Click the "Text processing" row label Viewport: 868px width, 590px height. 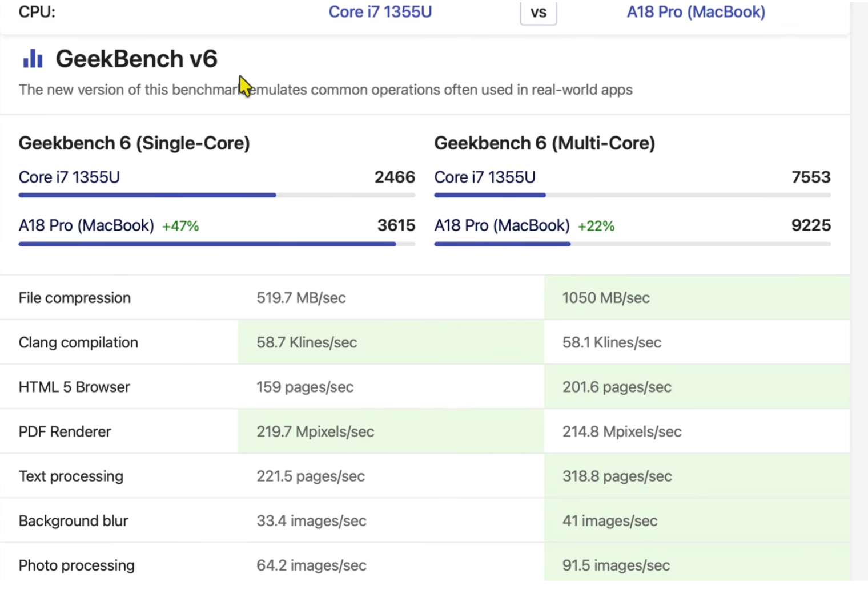coord(71,476)
